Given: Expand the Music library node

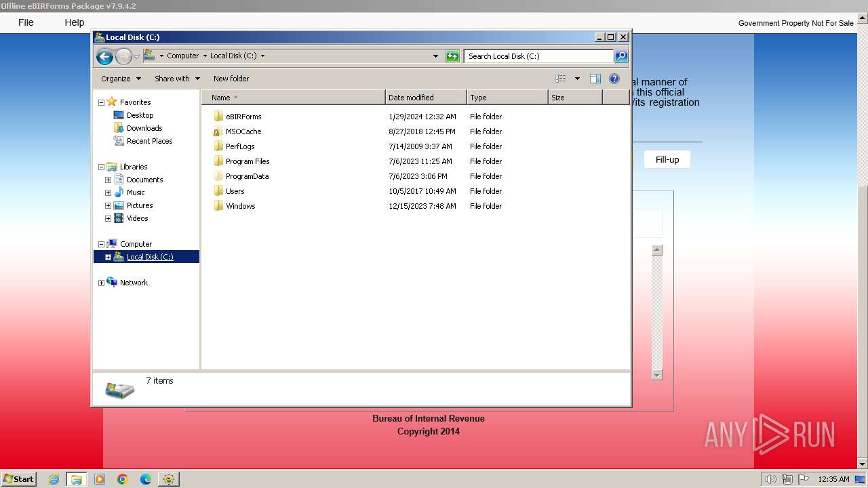Looking at the screenshot, I should tap(108, 192).
